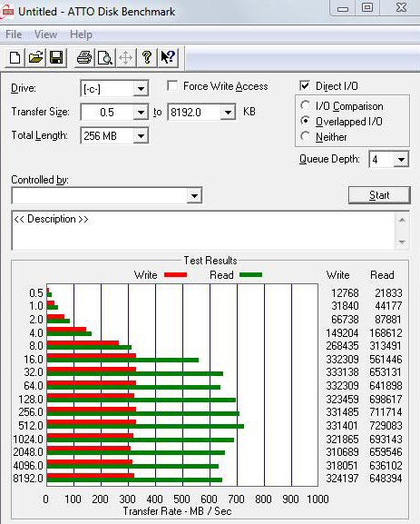Viewport: 420px width, 524px height.
Task: Click Description scrollbar down arrow
Action: [402, 242]
